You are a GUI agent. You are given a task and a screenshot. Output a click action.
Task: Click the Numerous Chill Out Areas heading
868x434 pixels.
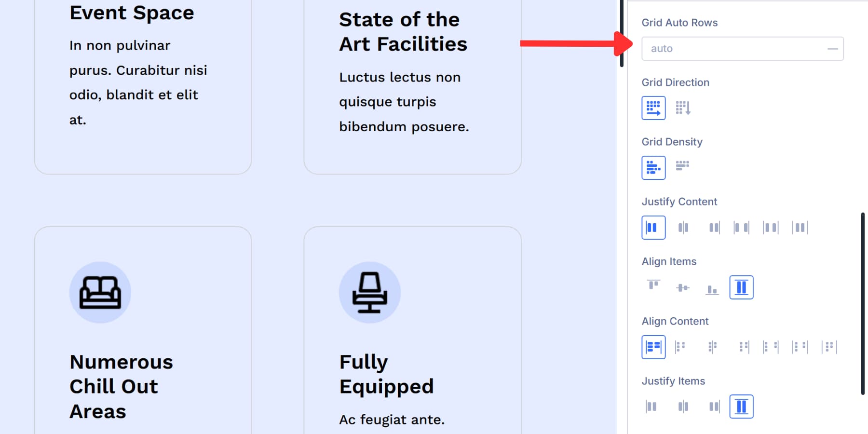[121, 386]
